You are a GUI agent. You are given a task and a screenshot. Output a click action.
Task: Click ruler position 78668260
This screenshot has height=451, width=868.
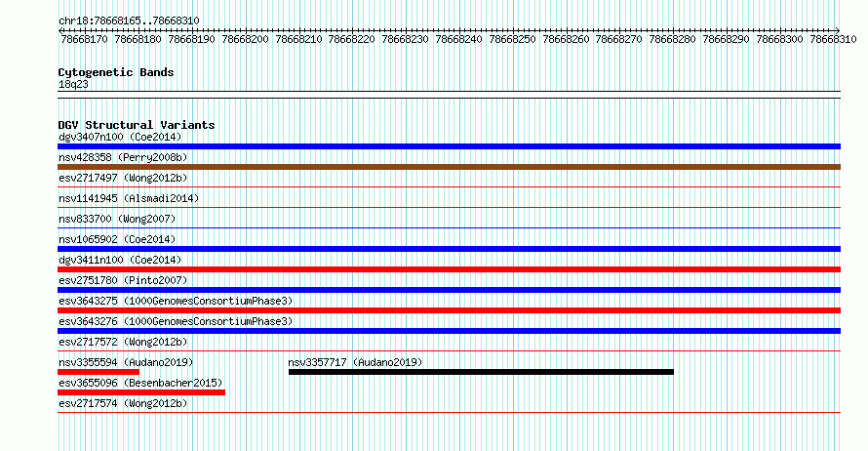[x=566, y=40]
